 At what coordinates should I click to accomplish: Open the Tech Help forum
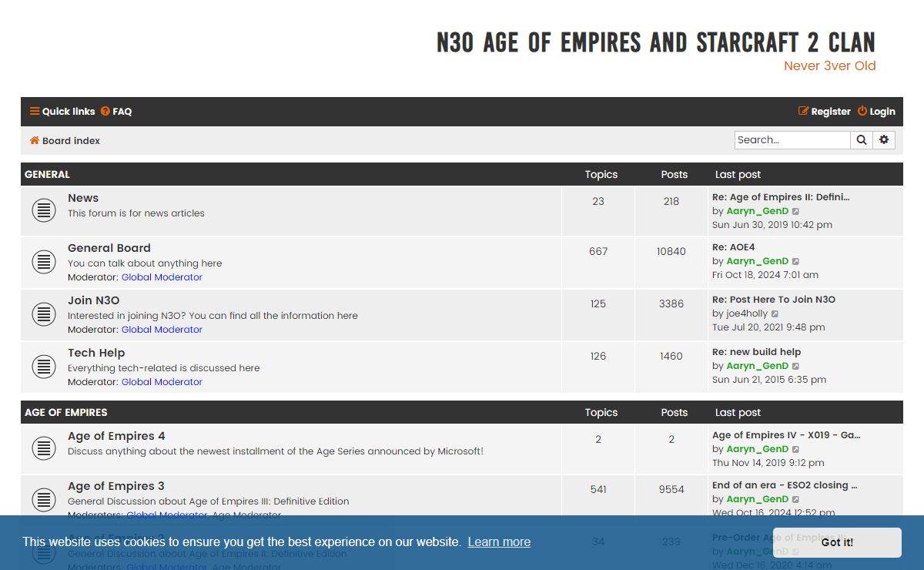pos(96,353)
